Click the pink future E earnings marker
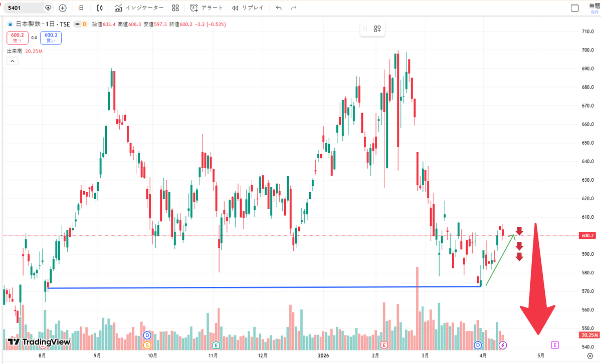The height and width of the screenshot is (364, 601). (x=554, y=345)
